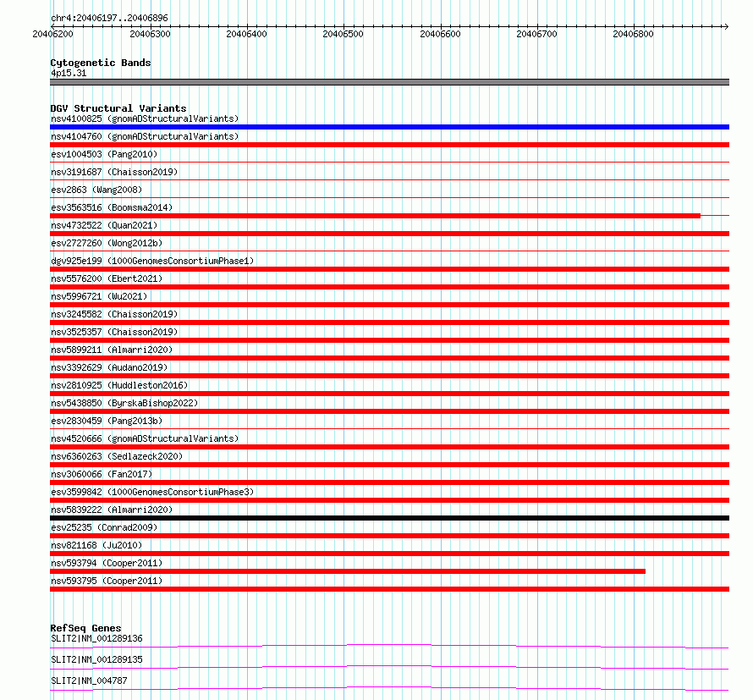Open esv3563516 (Boomsma2014) variant label
753x700 pixels.
(x=112, y=207)
